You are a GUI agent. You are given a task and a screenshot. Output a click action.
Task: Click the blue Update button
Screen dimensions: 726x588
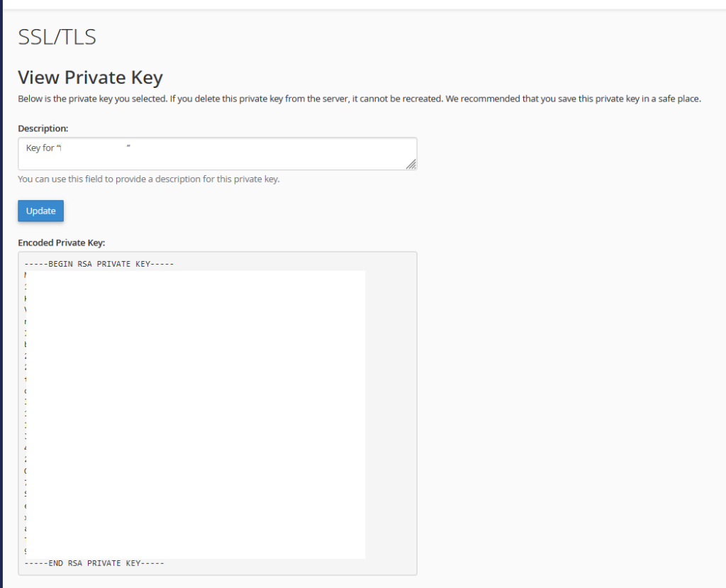coord(41,211)
